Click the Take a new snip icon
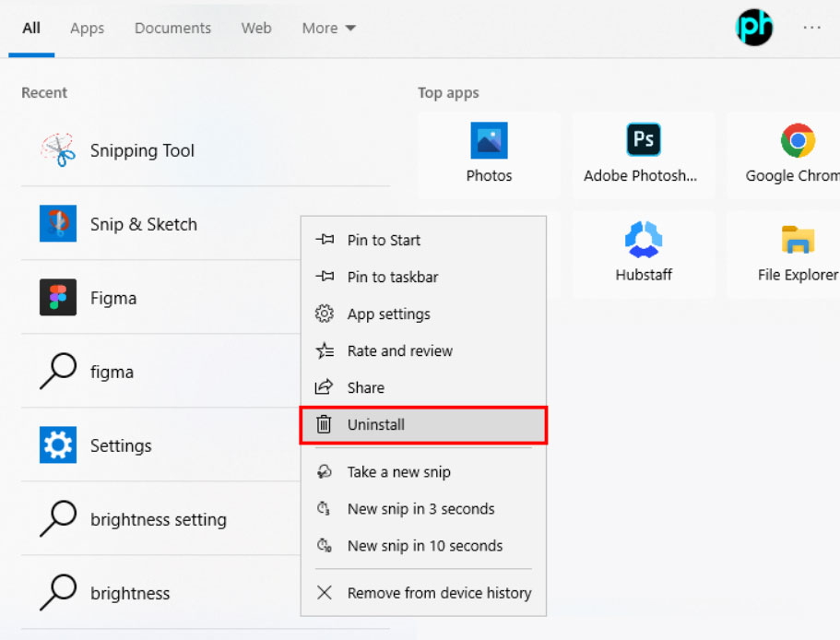The height and width of the screenshot is (640, 840). (325, 471)
